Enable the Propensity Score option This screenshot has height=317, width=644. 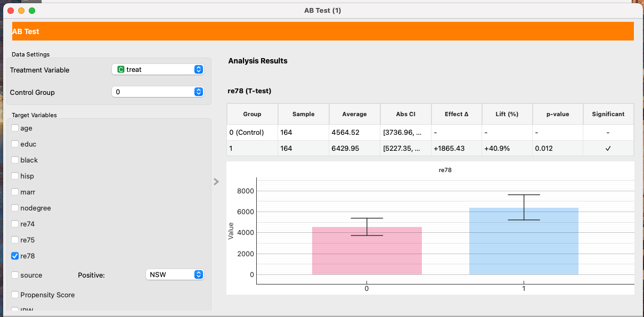point(15,295)
